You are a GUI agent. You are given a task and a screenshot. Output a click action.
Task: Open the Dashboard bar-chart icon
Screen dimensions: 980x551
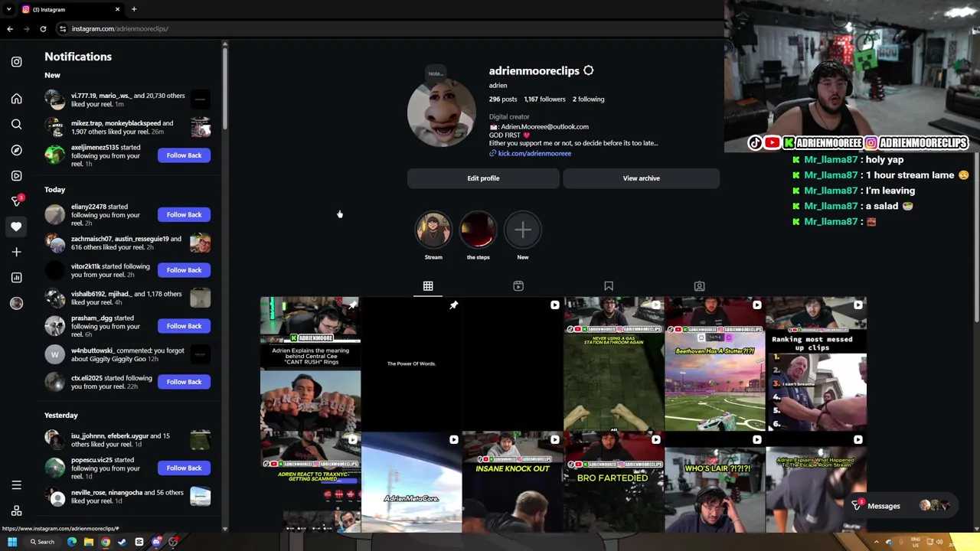point(16,277)
